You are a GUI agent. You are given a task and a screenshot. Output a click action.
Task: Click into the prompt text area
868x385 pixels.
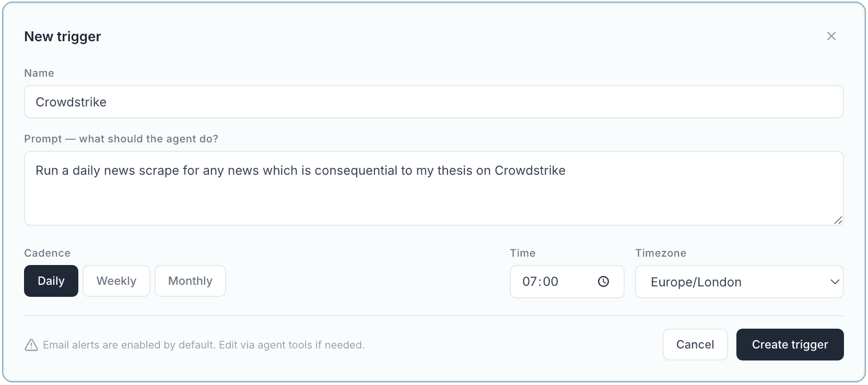(433, 193)
